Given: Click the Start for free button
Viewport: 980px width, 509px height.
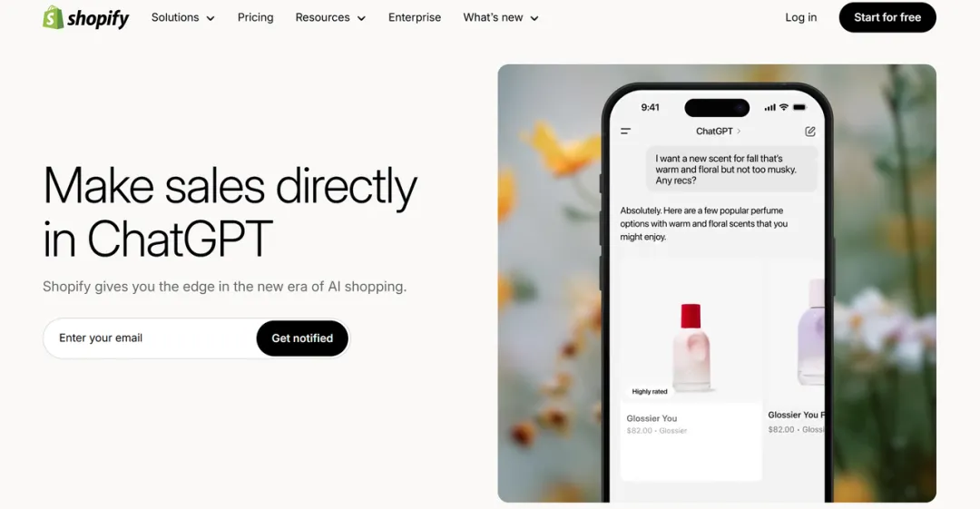Looking at the screenshot, I should coord(887,17).
